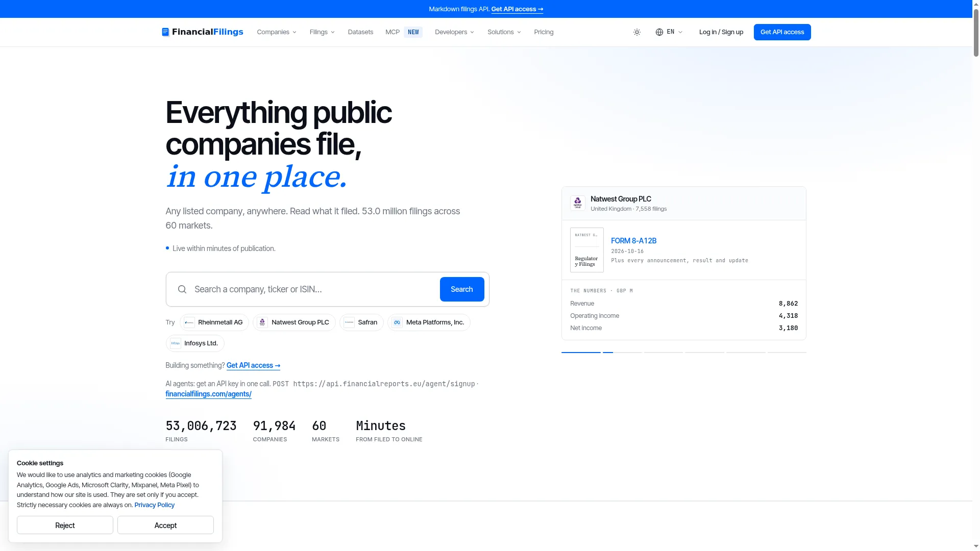Open the FORM 8-A12B filing link
Screen dimensions: 980x551
click(x=633, y=241)
